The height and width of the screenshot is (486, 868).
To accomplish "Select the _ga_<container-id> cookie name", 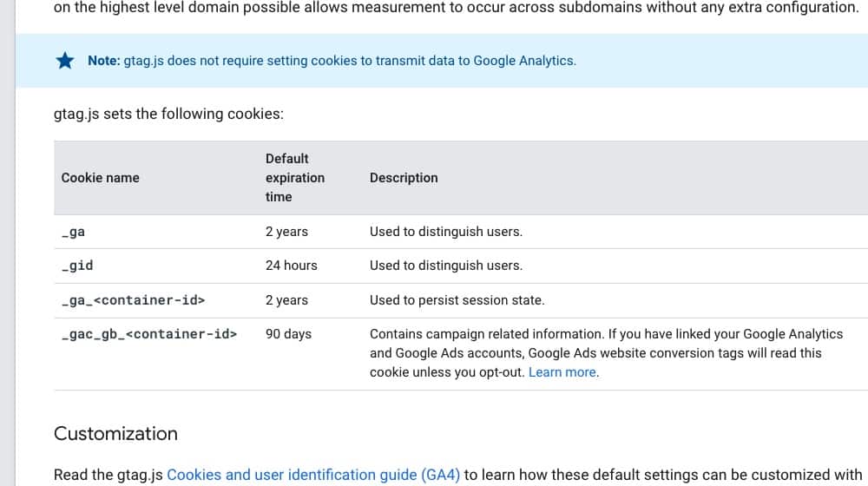I will (x=133, y=300).
